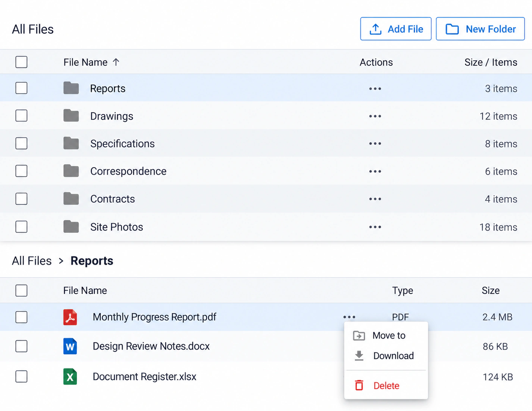
Task: Click the Site Photos folder icon
Action: click(71, 227)
